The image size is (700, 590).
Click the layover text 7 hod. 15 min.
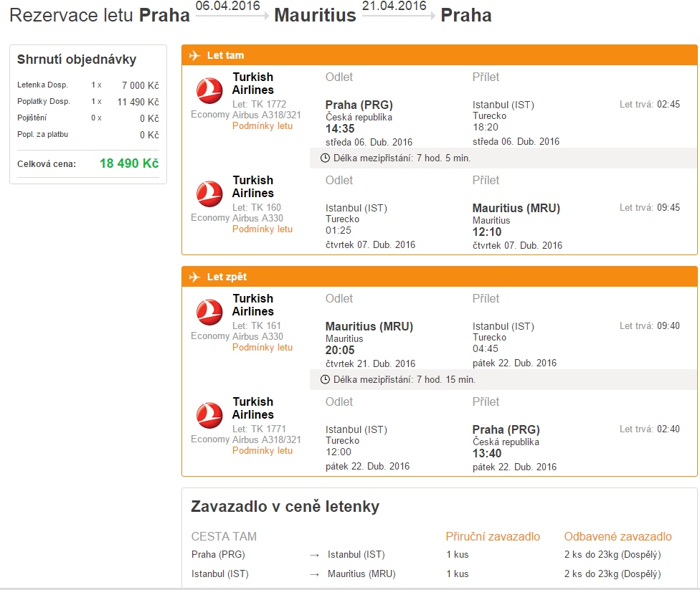pyautogui.click(x=446, y=379)
